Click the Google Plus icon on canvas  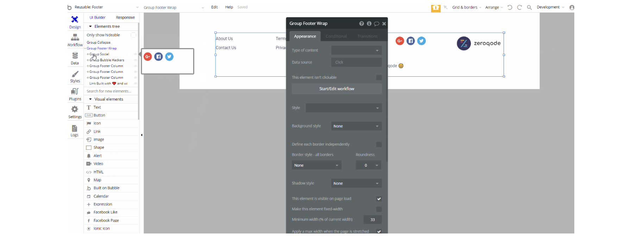(x=400, y=41)
